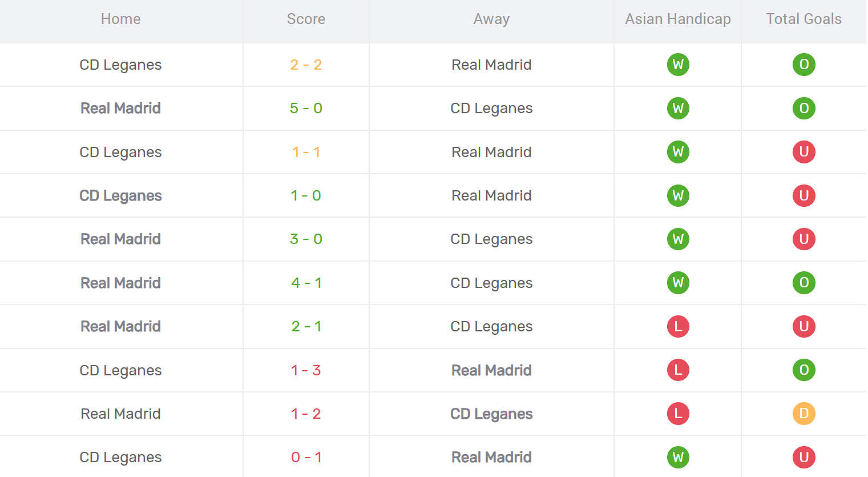868x477 pixels.
Task: Click the red U badge in the 1 - 1 row
Action: [804, 152]
